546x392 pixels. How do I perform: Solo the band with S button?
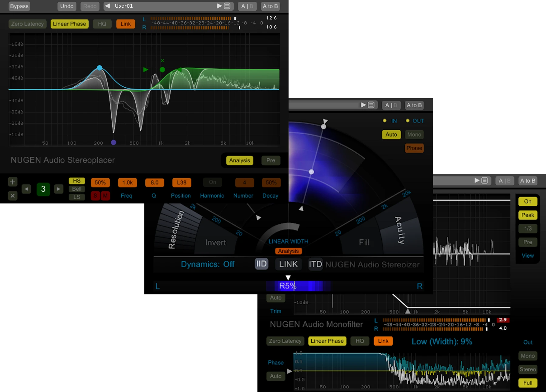pos(95,196)
